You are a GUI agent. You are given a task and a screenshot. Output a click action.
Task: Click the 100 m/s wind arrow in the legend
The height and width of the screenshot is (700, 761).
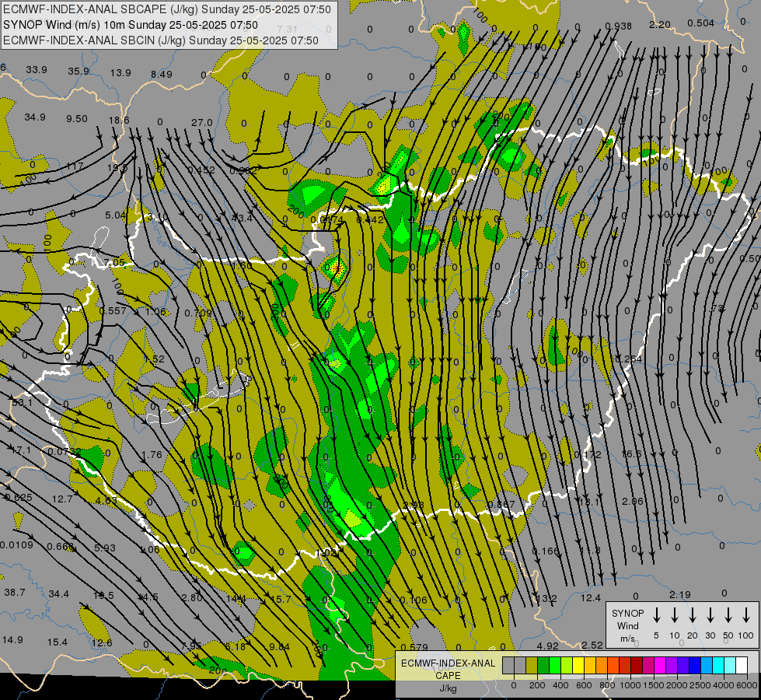(x=746, y=615)
